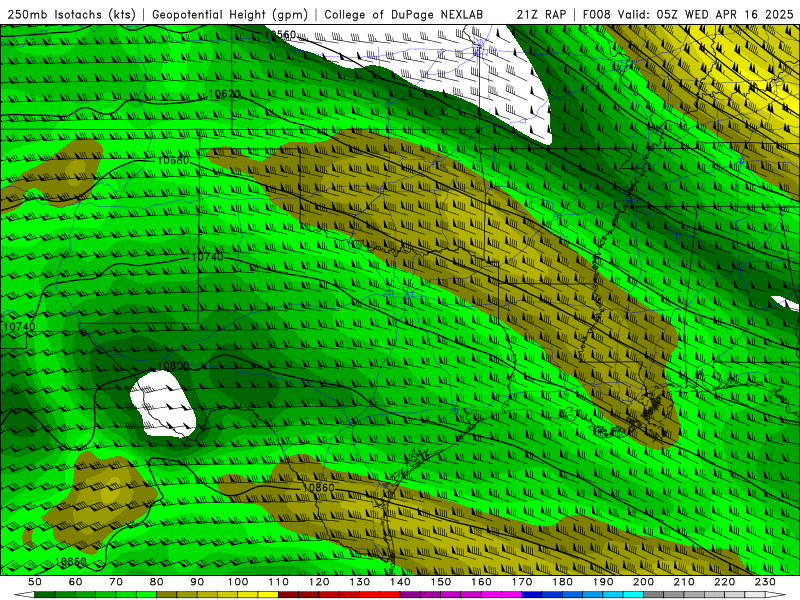Click the color bar label '200'
800x600 pixels.
[643, 582]
